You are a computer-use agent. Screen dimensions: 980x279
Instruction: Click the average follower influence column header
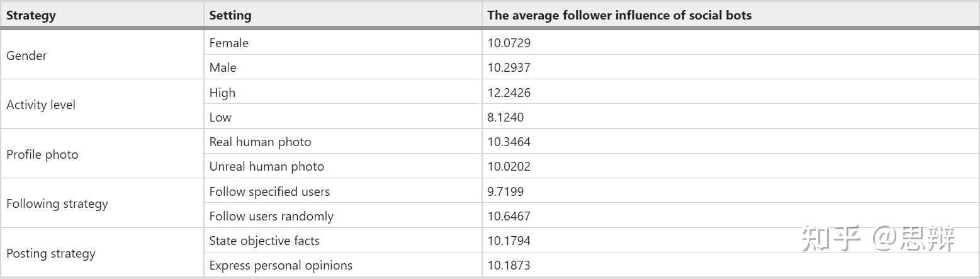click(731, 15)
